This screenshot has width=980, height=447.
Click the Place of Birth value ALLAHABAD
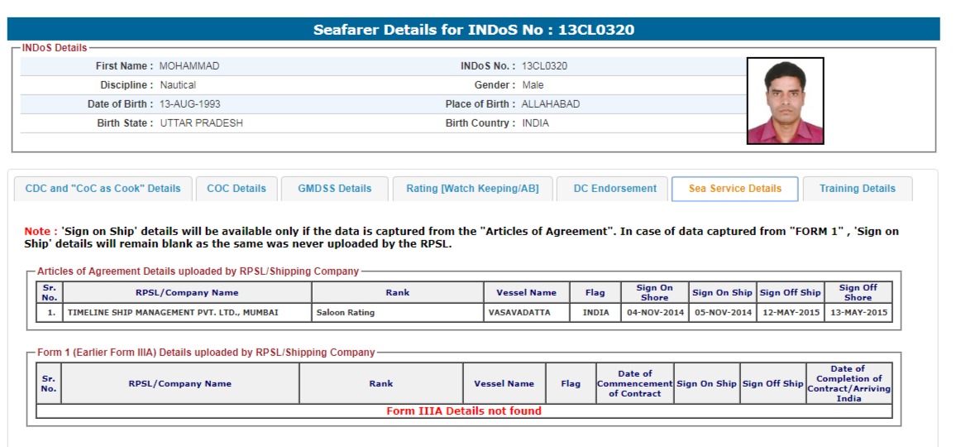[550, 104]
